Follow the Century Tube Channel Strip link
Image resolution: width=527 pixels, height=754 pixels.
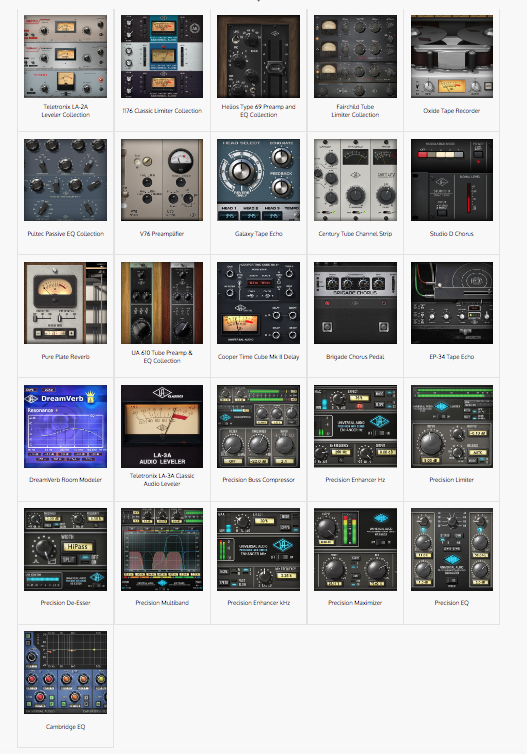point(355,234)
